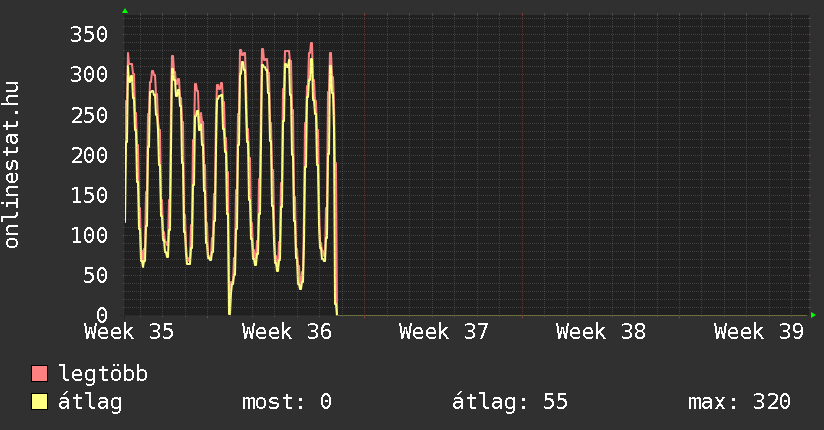Image resolution: width=824 pixels, height=430 pixels.
Task: Click the 'max: 320' statistic
Action: [x=739, y=402]
